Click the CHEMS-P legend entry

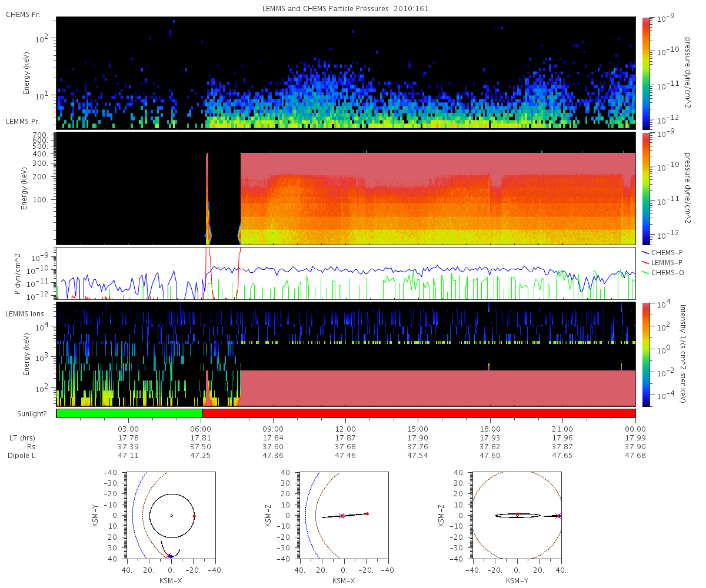pyautogui.click(x=664, y=252)
